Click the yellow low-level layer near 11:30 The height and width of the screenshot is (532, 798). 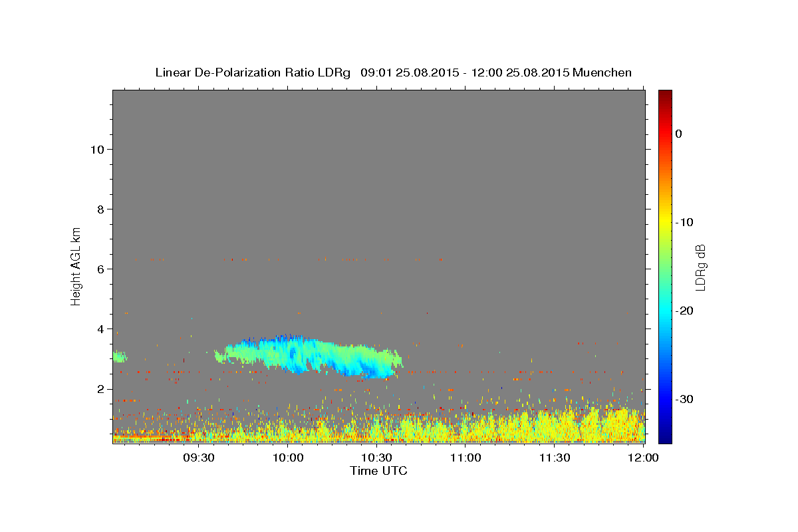555,426
